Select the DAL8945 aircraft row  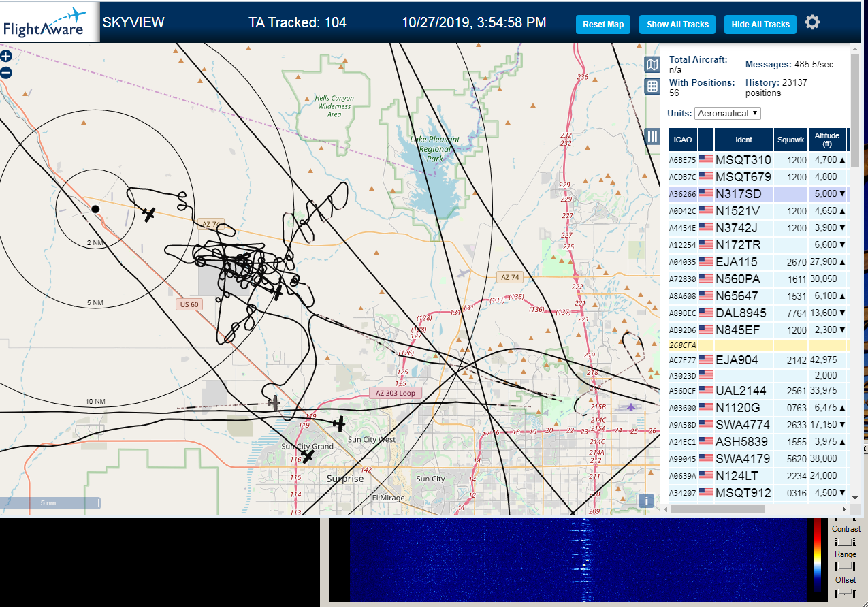pyautogui.click(x=758, y=313)
